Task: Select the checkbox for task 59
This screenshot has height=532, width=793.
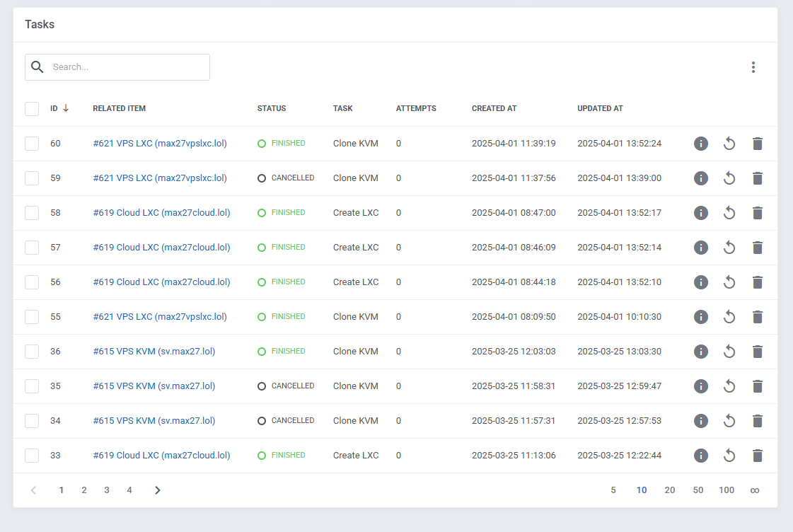Action: [32, 178]
